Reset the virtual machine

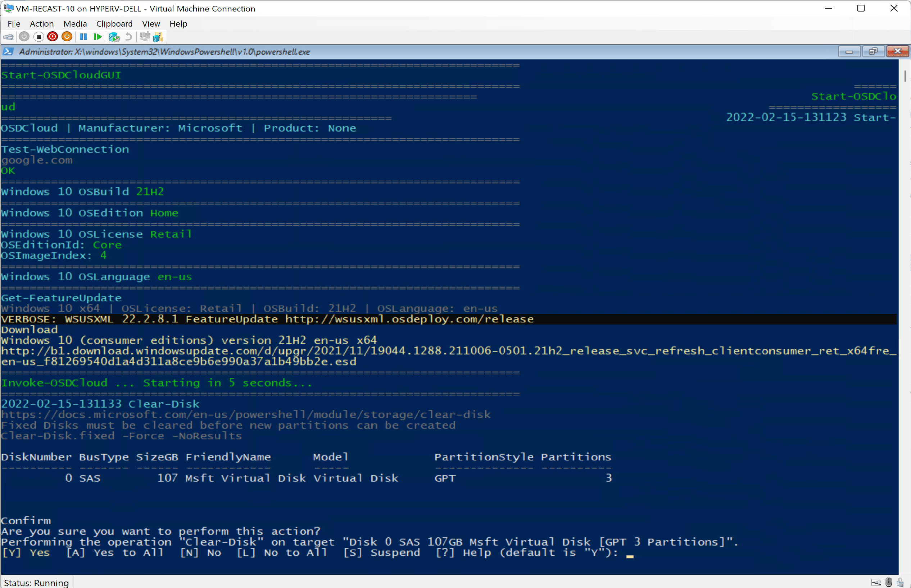click(x=98, y=37)
